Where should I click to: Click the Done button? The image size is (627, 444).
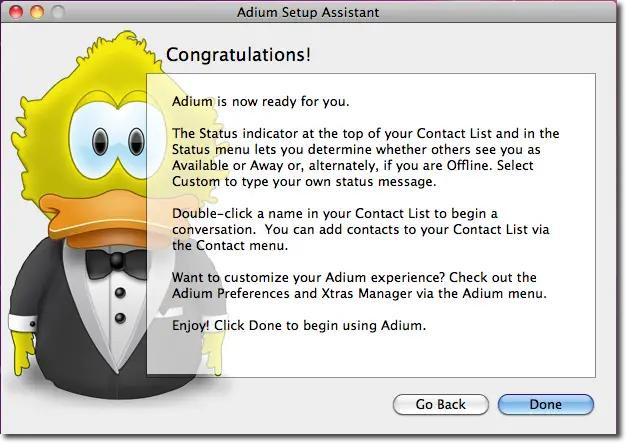click(545, 404)
